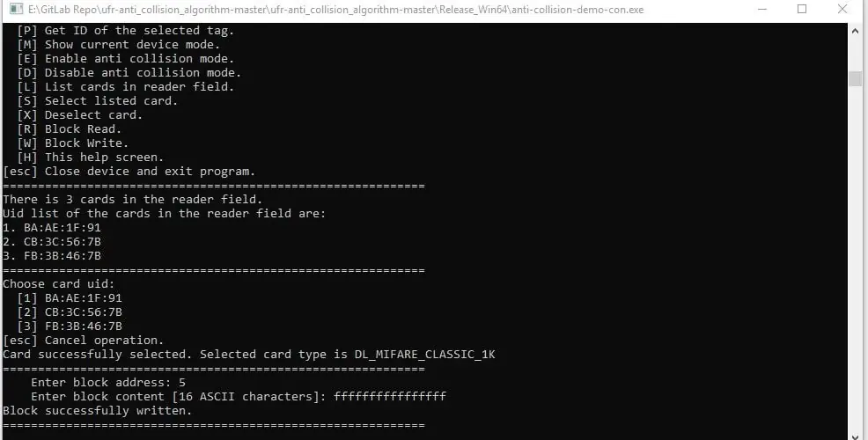Click the '[E] Enable anti collision mode' line
The width and height of the screenshot is (868, 440).
126,59
